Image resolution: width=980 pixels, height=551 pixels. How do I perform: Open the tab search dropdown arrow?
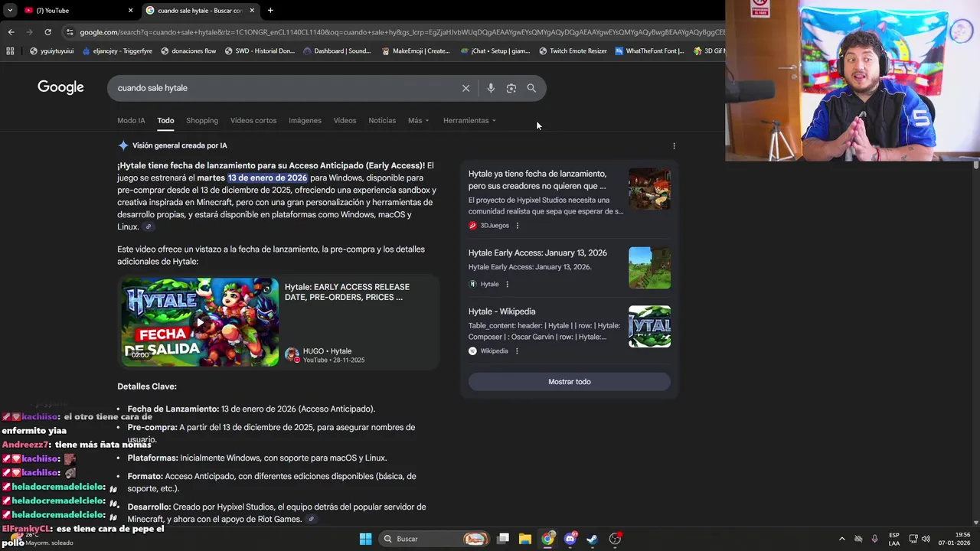(x=10, y=11)
